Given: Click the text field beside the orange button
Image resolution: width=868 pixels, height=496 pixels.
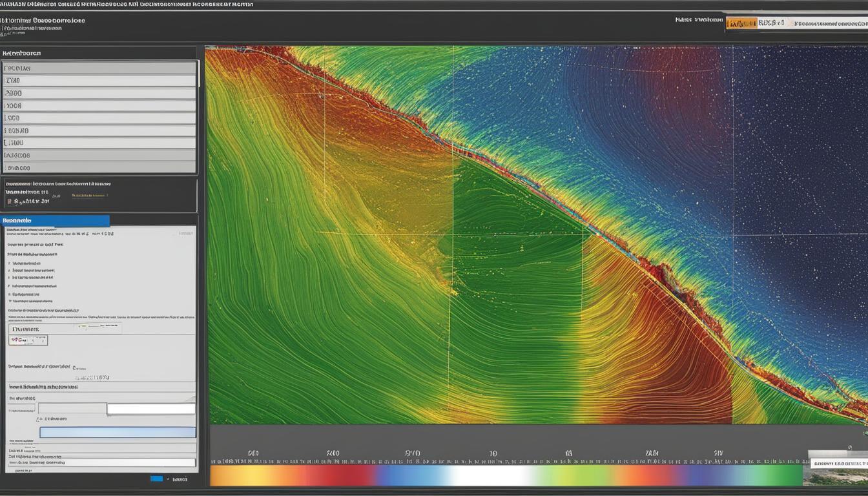Looking at the screenshot, I should point(773,23).
